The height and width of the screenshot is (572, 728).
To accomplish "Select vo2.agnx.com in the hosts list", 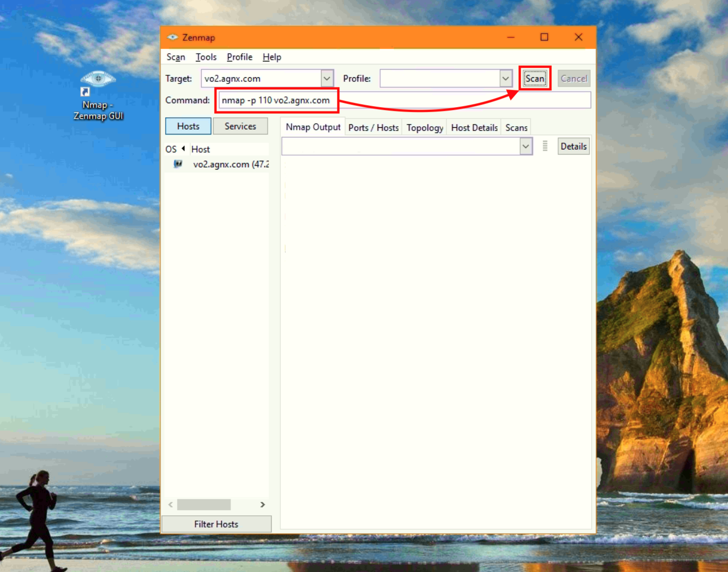I will point(230,164).
